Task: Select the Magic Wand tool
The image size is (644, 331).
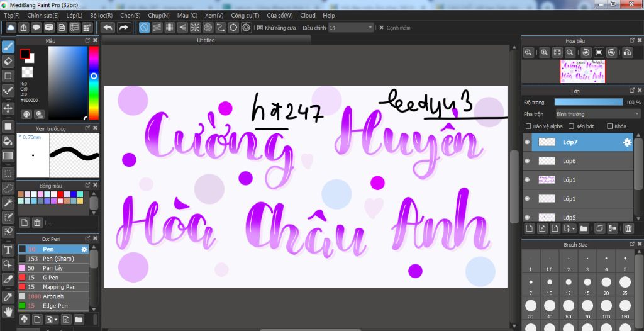Action: (x=8, y=203)
